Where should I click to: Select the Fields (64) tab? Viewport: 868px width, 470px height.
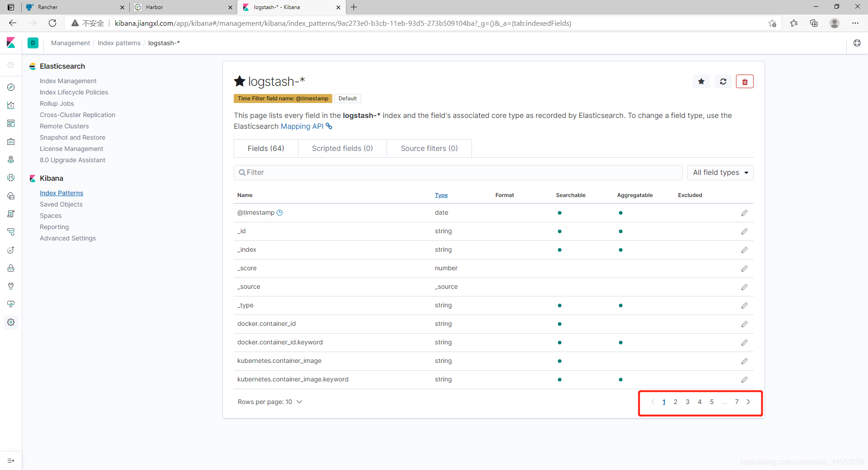coord(266,148)
